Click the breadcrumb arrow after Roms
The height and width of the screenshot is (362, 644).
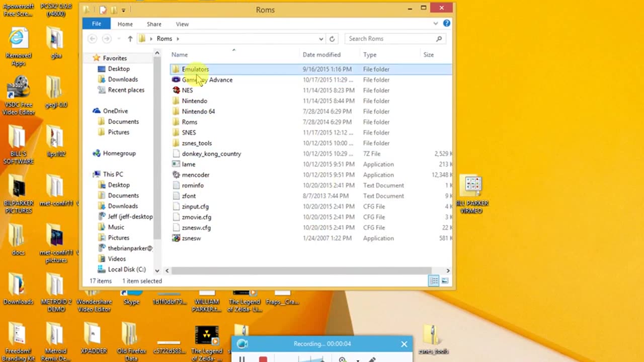(178, 39)
